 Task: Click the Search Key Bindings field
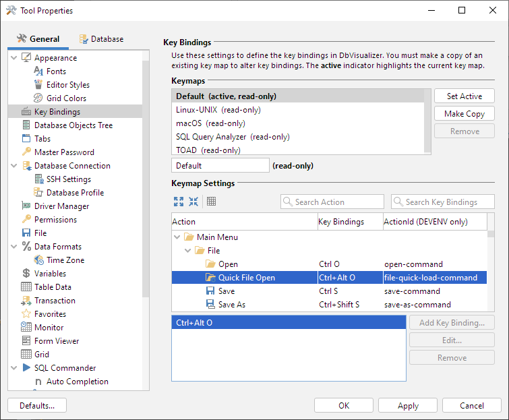click(442, 202)
